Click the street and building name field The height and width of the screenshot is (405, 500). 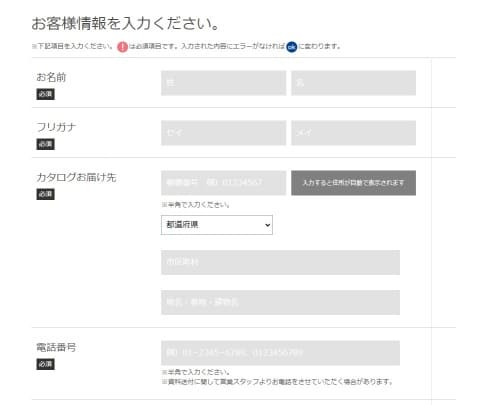(x=280, y=302)
